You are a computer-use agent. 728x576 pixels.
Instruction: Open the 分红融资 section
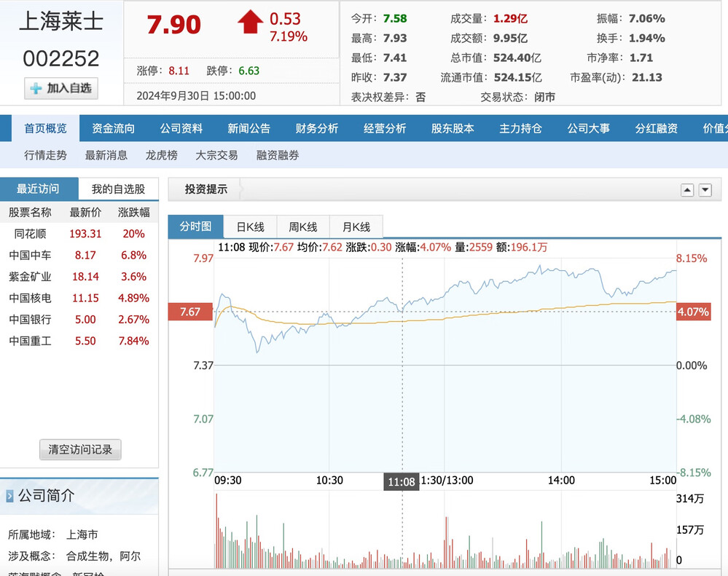coord(657,127)
